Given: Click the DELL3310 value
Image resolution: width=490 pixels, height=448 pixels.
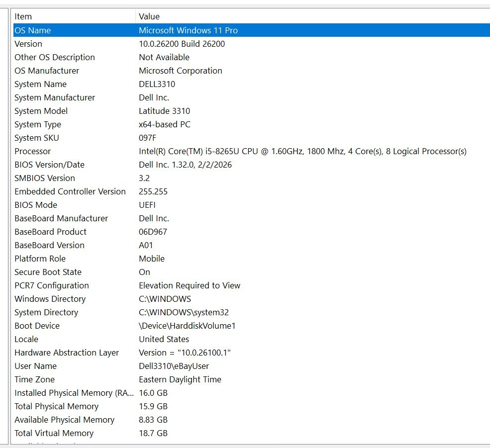Looking at the screenshot, I should pos(157,84).
